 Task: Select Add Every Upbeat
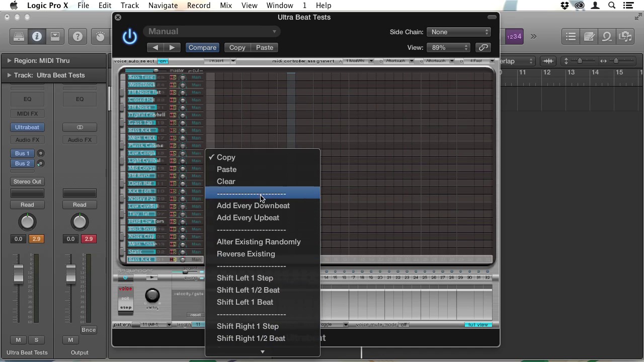262,218
